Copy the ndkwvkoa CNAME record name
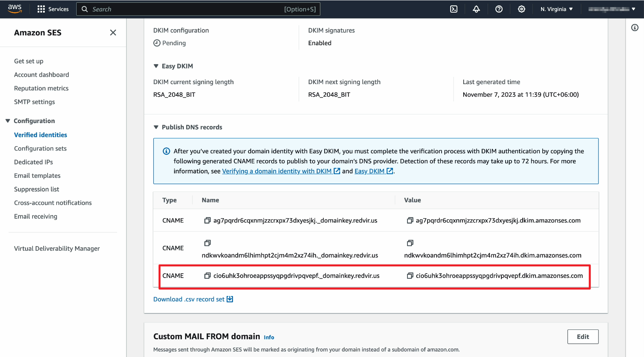Image resolution: width=644 pixels, height=357 pixels. pyautogui.click(x=207, y=243)
